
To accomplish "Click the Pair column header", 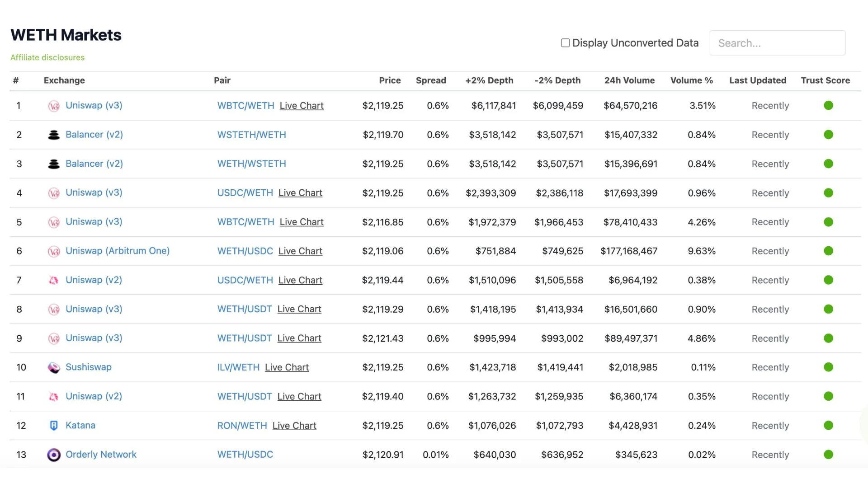I will 222,80.
